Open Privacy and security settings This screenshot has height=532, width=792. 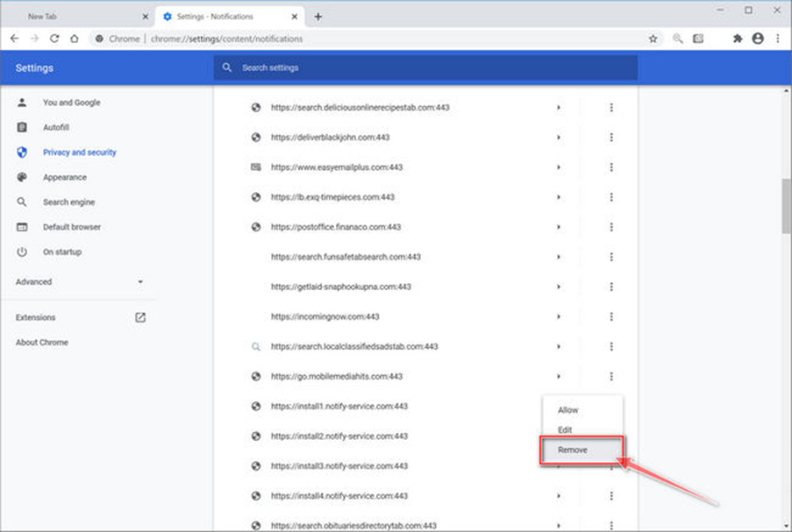pos(79,153)
